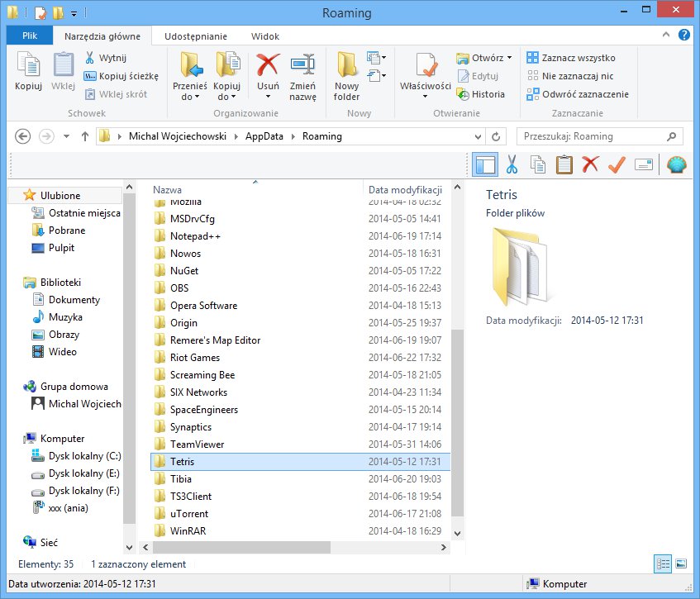The image size is (700, 599).
Task: Click the clipboard paste icon in the secondary toolbar
Action: click(564, 164)
